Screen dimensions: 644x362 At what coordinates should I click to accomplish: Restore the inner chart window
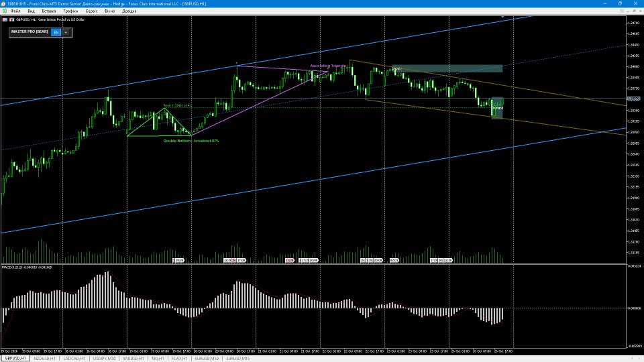point(633,11)
